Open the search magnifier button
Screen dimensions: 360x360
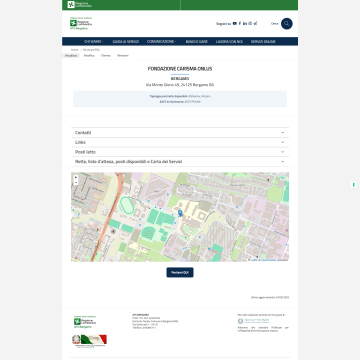(287, 24)
